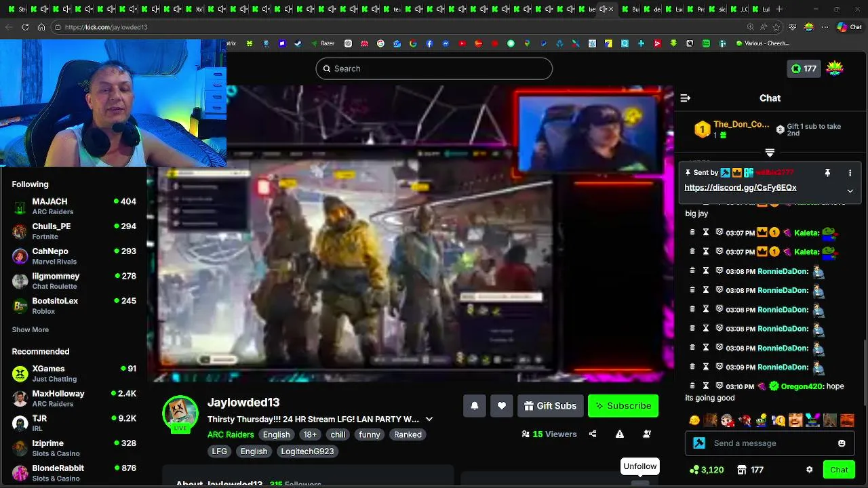Bookmark this page with the star icon
Screen dimensions: 868x488
click(776, 27)
